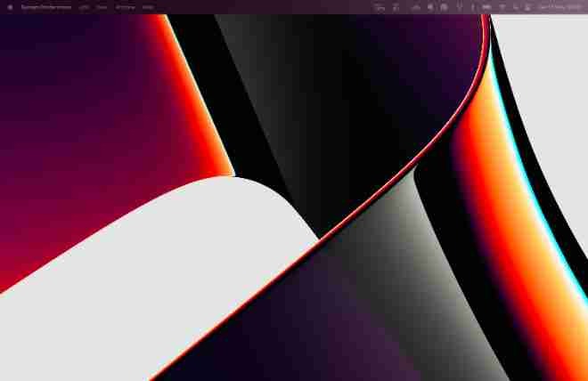Open the battery status menu
The image size is (588, 381).
[486, 7]
